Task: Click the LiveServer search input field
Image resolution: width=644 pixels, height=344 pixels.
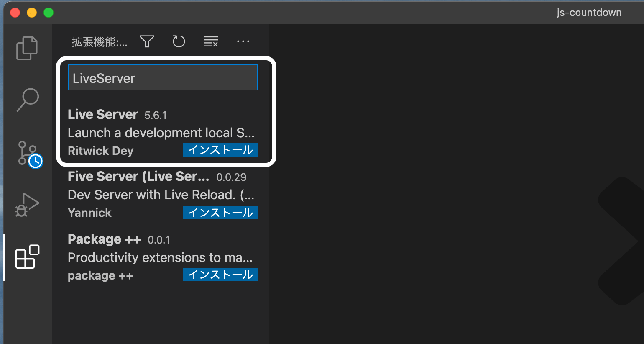Action: tap(163, 77)
